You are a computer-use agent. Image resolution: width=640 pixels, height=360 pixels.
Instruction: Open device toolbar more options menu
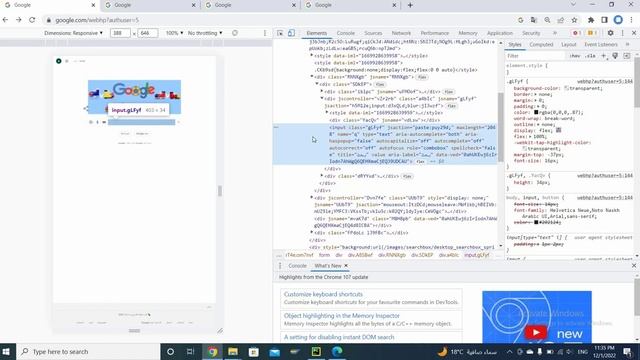[264, 33]
